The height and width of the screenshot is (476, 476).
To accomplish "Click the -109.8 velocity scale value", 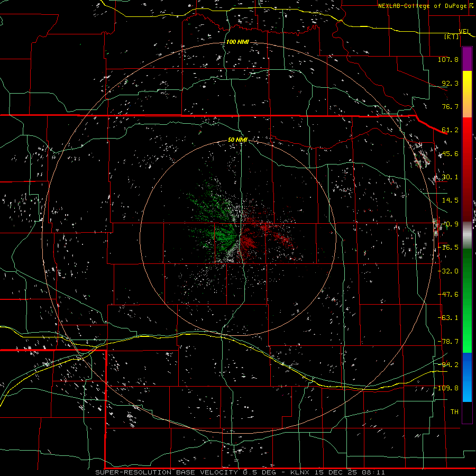I will pos(447,388).
